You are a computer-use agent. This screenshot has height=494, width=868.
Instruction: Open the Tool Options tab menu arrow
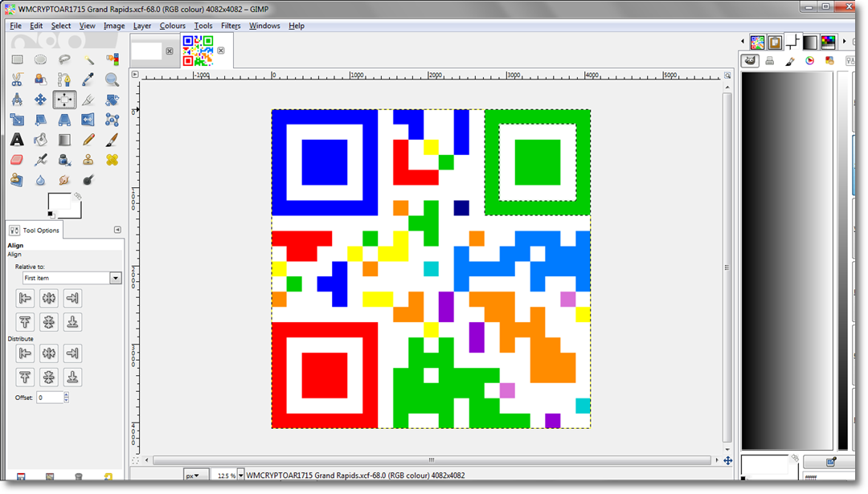[117, 230]
